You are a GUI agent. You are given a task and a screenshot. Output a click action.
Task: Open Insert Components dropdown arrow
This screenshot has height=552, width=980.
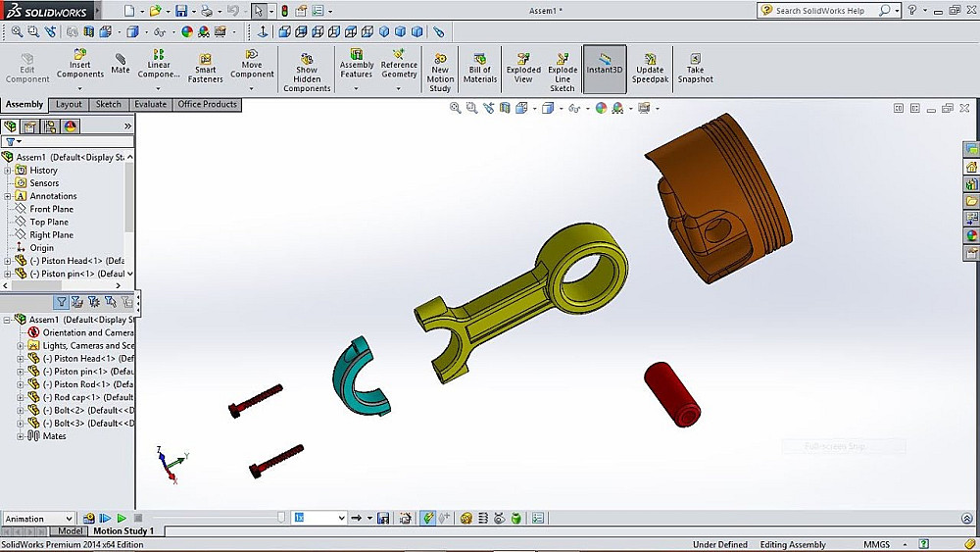coord(80,88)
